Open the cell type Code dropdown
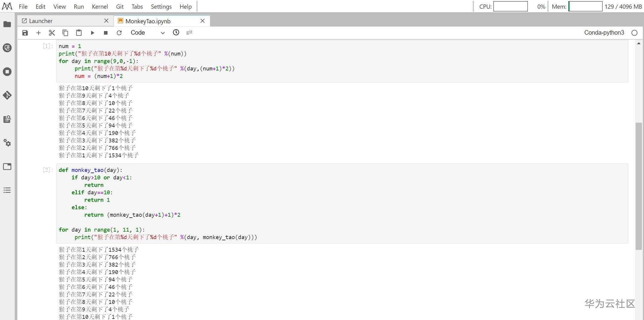644x320 pixels. 148,33
